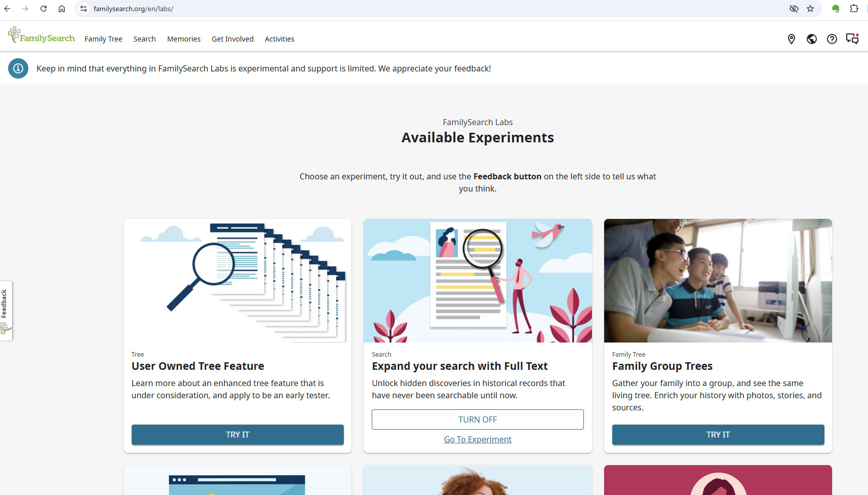Click the FamilySearch logo

[x=42, y=35]
